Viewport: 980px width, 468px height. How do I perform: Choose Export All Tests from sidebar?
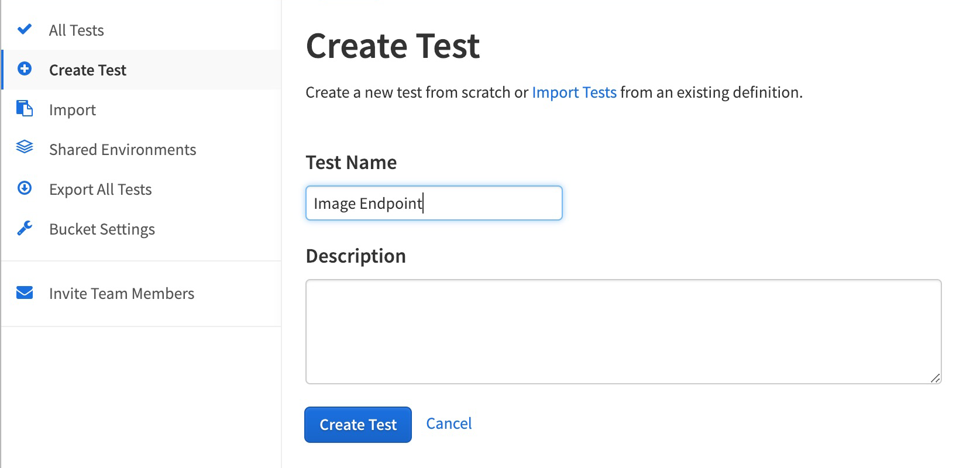(142, 190)
